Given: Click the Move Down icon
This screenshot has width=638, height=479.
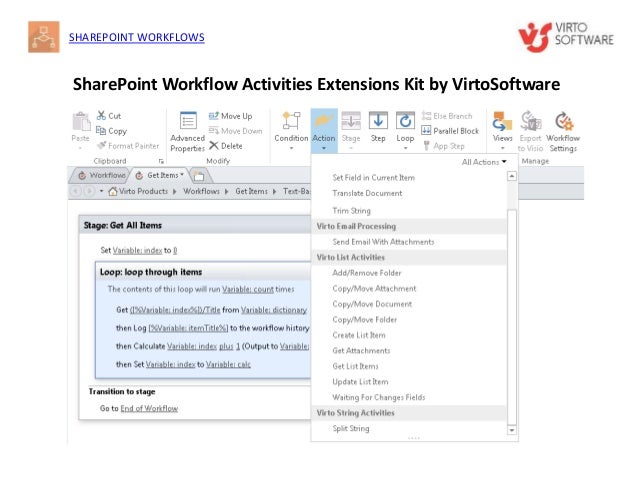Looking at the screenshot, I should coord(214,131).
